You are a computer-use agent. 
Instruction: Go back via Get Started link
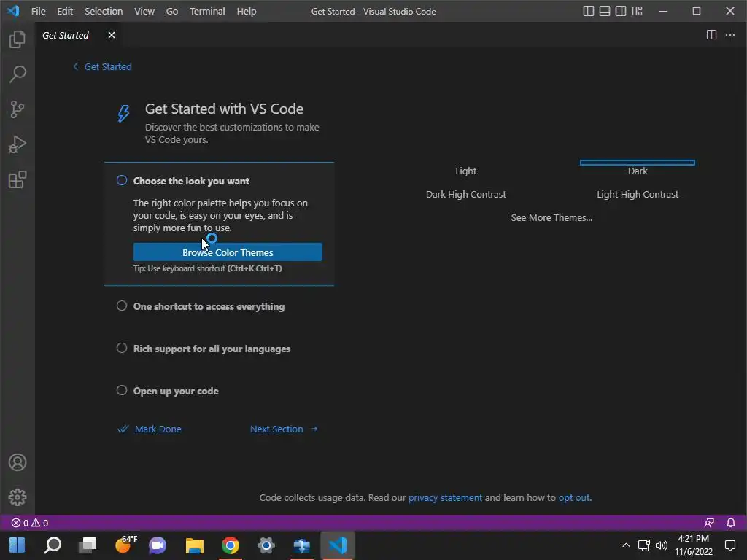coord(102,66)
